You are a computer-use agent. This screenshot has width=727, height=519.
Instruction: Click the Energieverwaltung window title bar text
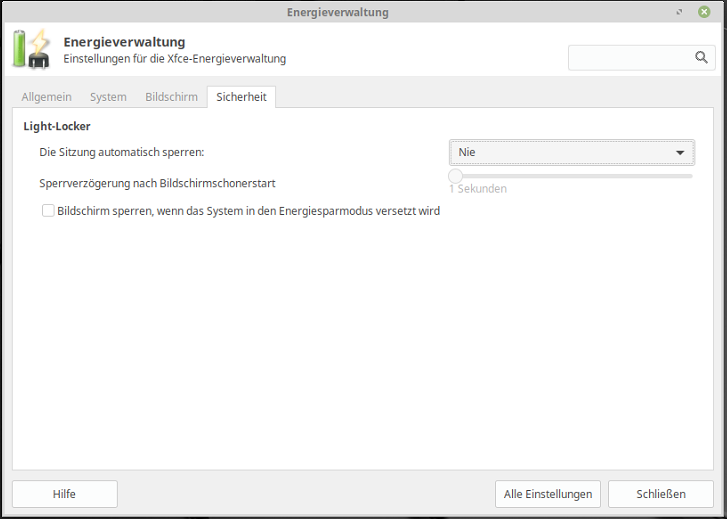tap(337, 12)
